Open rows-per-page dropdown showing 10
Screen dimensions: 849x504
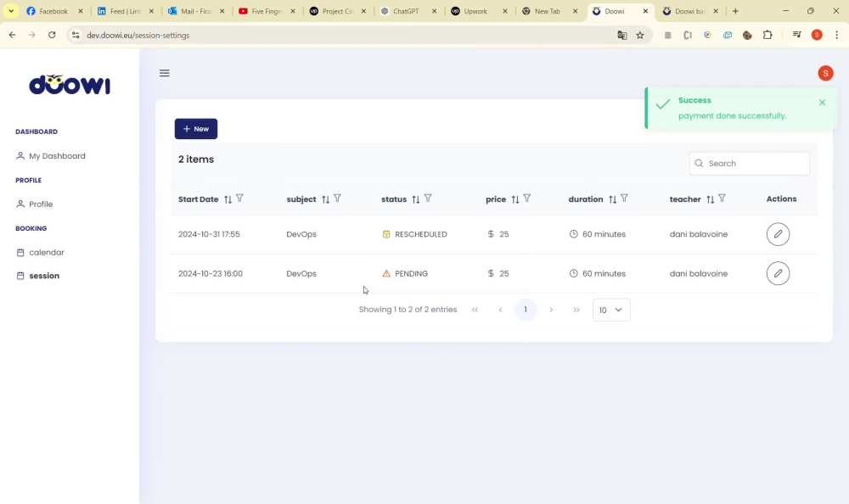pyautogui.click(x=611, y=311)
